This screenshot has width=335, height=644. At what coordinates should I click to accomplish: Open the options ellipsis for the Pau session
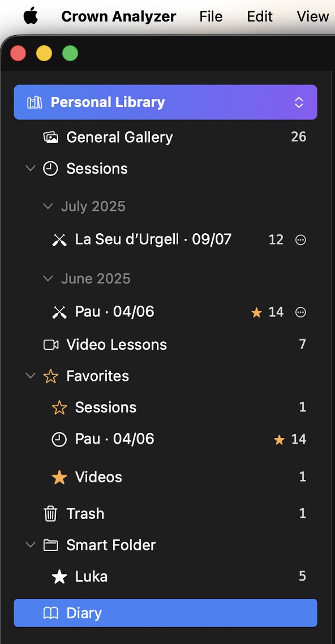click(x=300, y=312)
